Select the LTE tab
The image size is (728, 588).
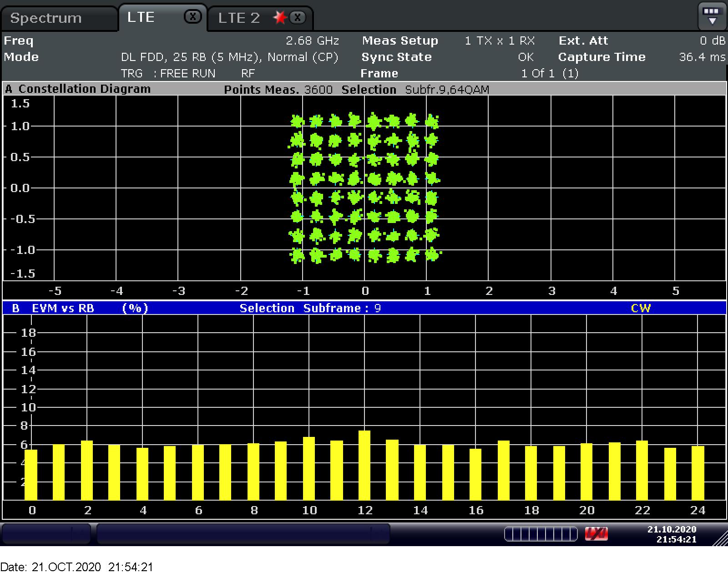[x=141, y=17]
